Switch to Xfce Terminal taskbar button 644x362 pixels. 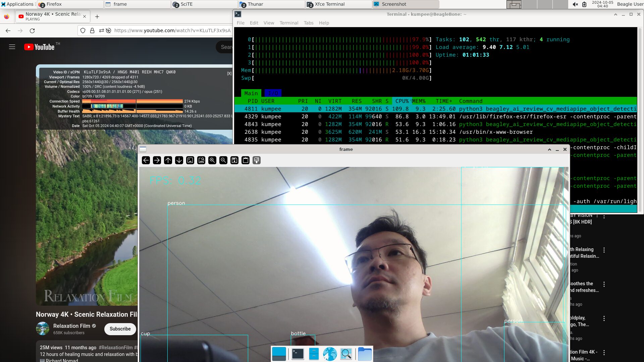tap(338, 4)
